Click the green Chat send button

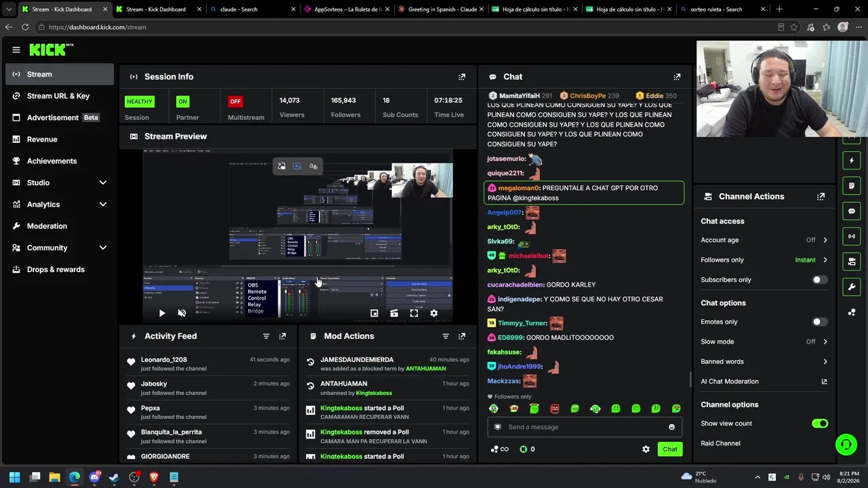670,449
